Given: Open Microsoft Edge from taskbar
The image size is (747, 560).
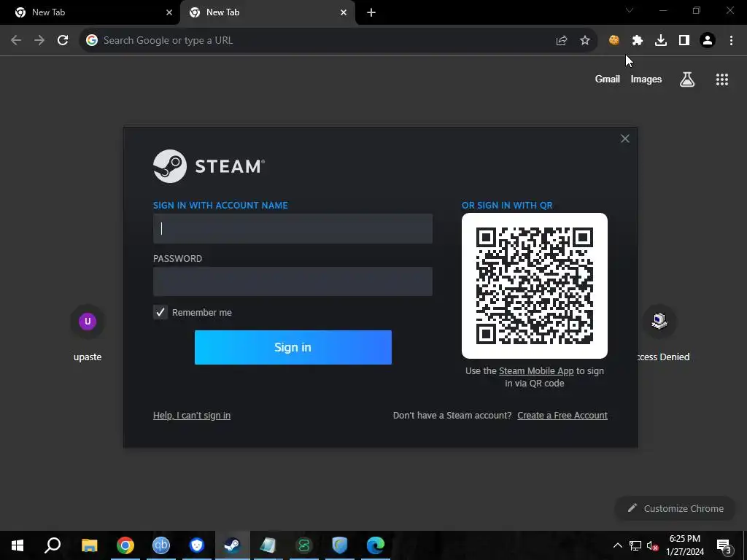Looking at the screenshot, I should (376, 545).
